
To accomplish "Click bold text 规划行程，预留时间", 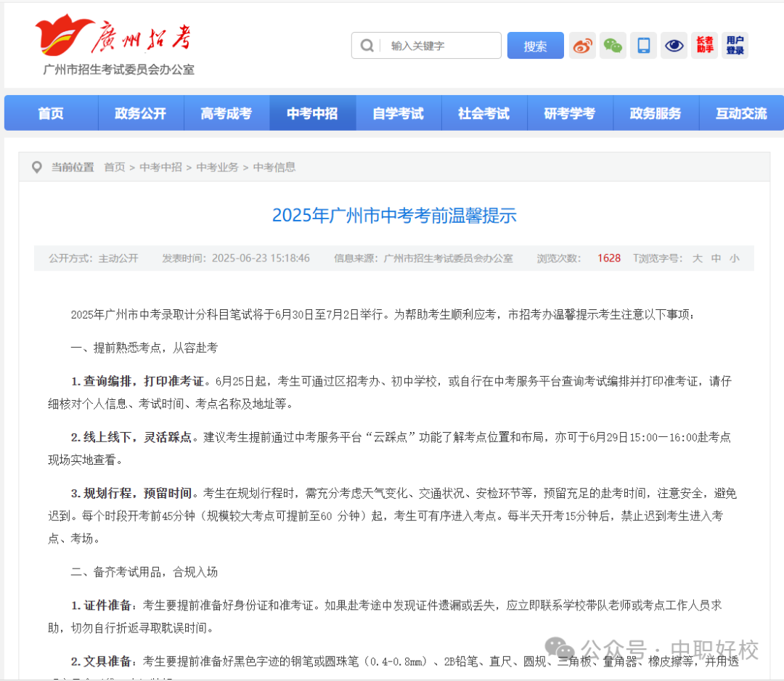I will [137, 494].
